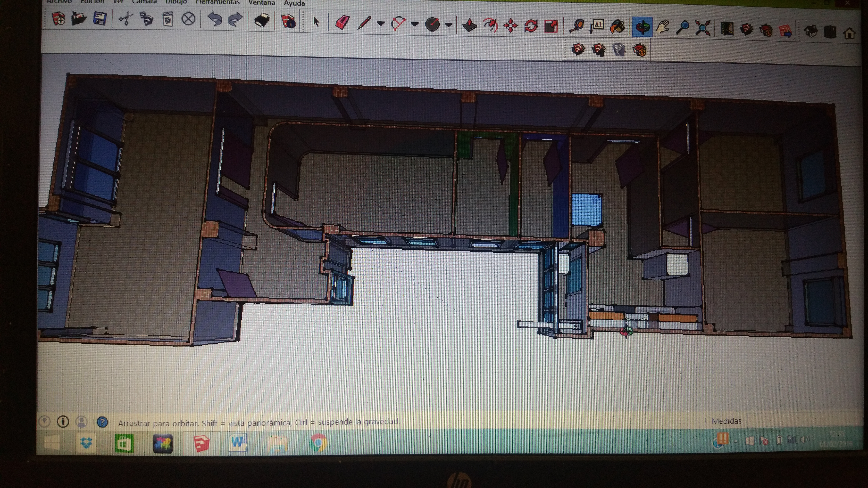Select the Eraser tool
The width and height of the screenshot is (868, 488).
coord(342,23)
